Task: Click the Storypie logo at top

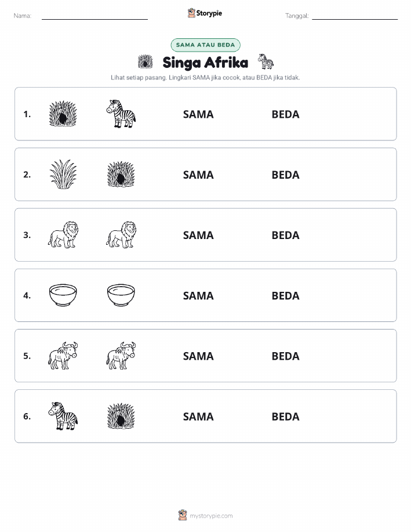Action: pyautogui.click(x=205, y=13)
